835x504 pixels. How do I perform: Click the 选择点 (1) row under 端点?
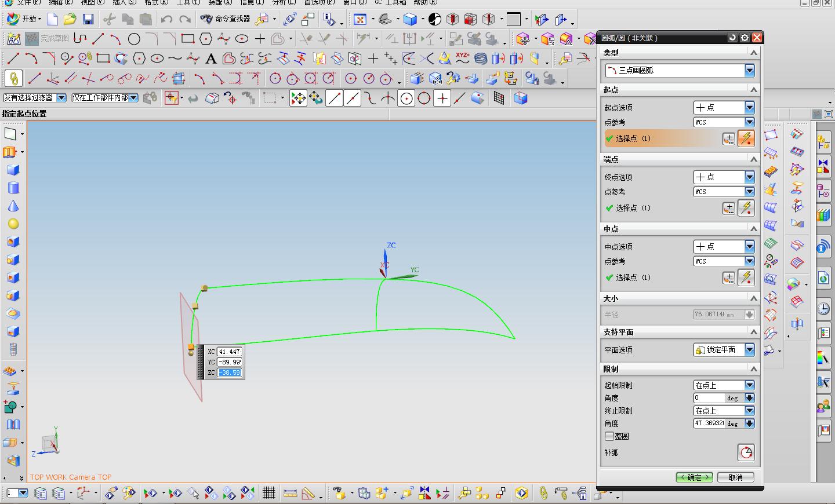(x=661, y=208)
